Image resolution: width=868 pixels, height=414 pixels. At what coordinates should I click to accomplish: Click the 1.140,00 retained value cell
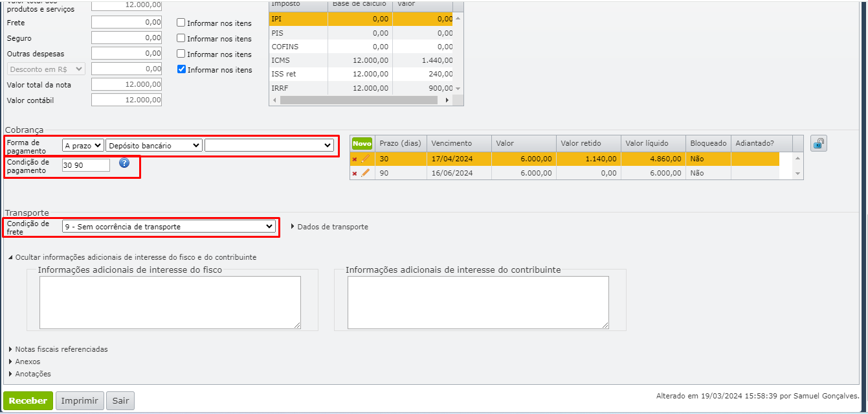click(588, 159)
